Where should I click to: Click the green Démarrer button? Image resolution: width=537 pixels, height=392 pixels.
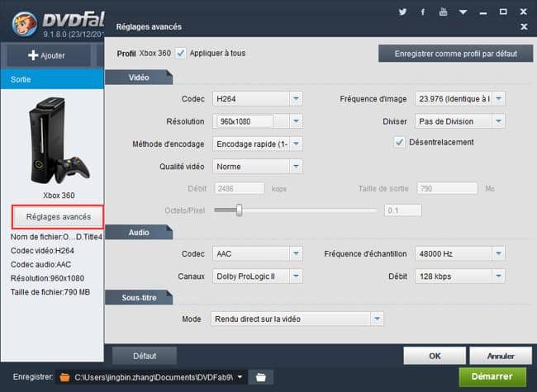click(492, 376)
